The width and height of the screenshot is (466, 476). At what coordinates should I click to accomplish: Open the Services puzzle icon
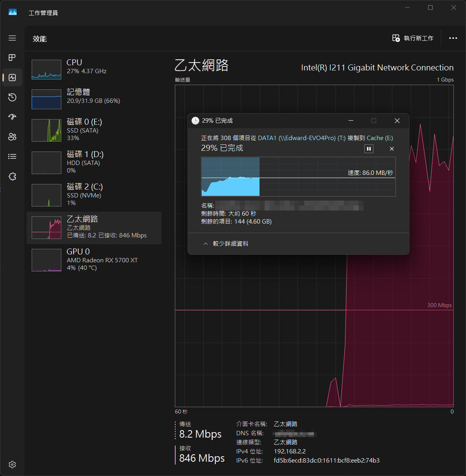point(12,176)
